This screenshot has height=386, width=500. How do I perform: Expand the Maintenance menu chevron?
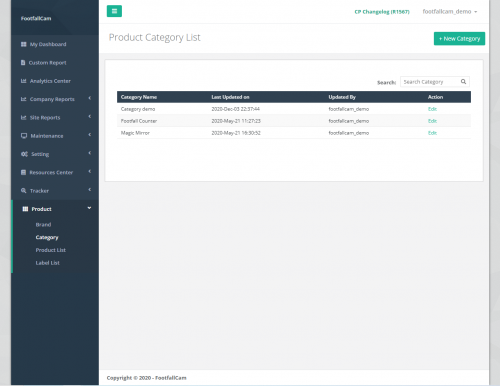tap(90, 135)
